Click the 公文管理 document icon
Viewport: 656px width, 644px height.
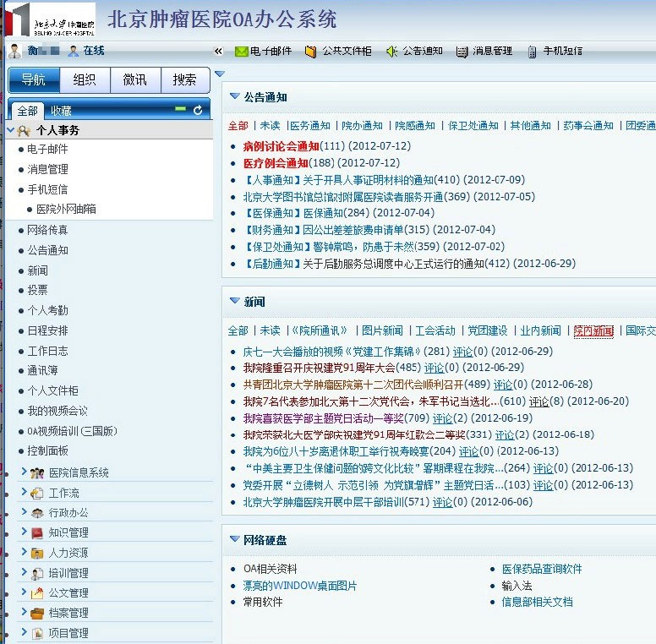click(37, 593)
